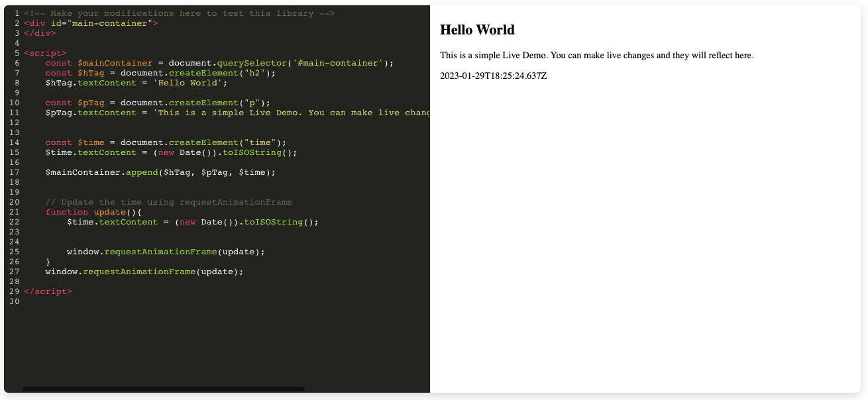This screenshot has height=400, width=868.
Task: Click the closing </div> tag
Action: coord(40,33)
